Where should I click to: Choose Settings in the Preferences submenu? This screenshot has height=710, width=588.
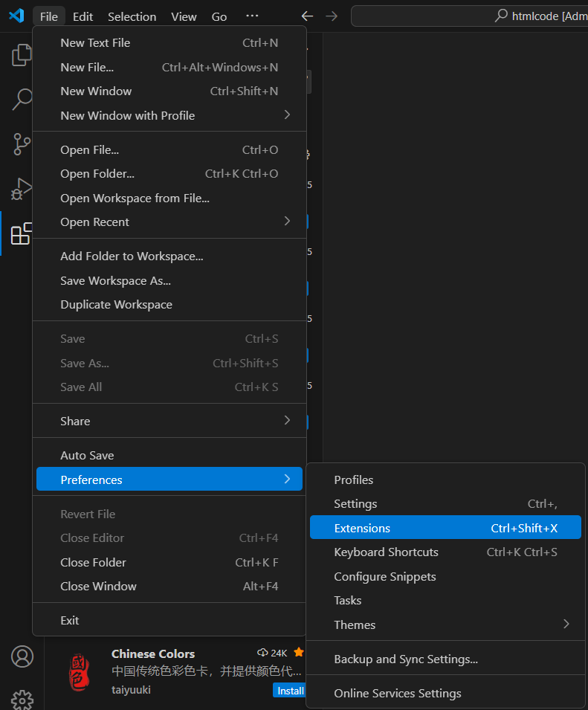click(356, 503)
